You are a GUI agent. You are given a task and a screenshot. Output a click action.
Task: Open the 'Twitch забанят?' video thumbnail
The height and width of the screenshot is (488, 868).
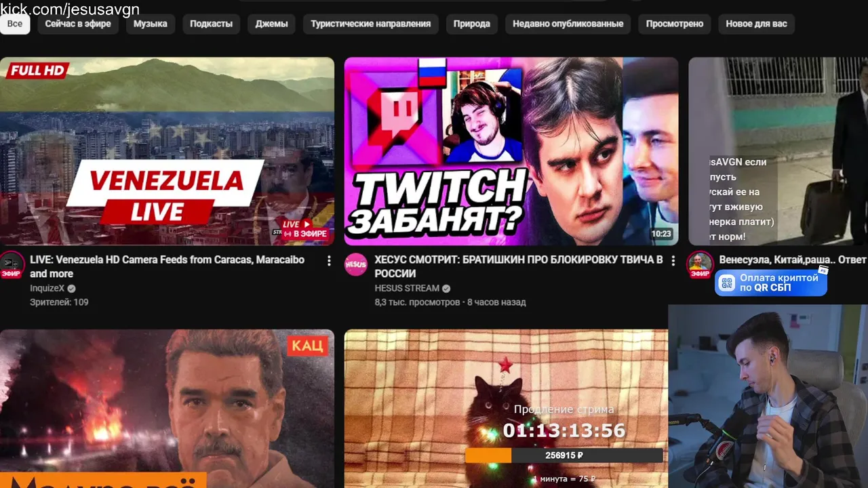tap(511, 151)
